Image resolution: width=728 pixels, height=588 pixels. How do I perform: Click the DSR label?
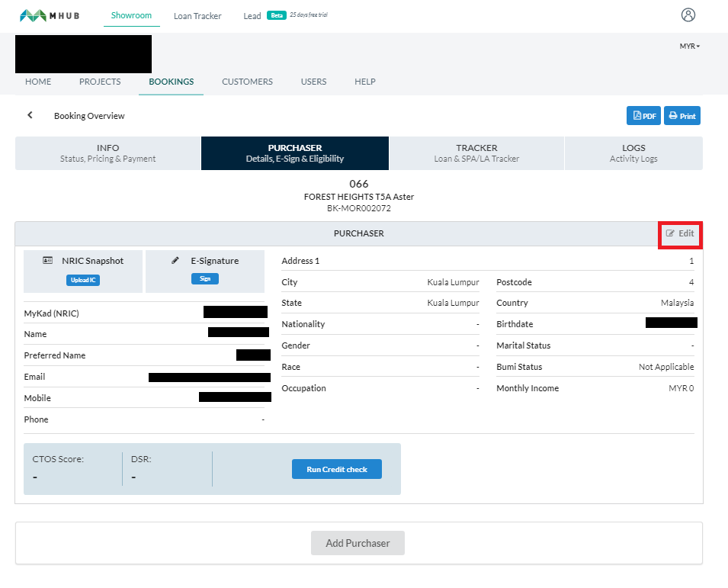point(141,459)
